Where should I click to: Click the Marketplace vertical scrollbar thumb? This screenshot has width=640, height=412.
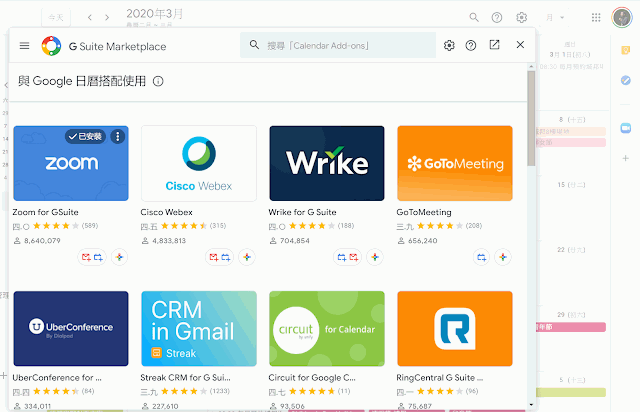click(531, 118)
